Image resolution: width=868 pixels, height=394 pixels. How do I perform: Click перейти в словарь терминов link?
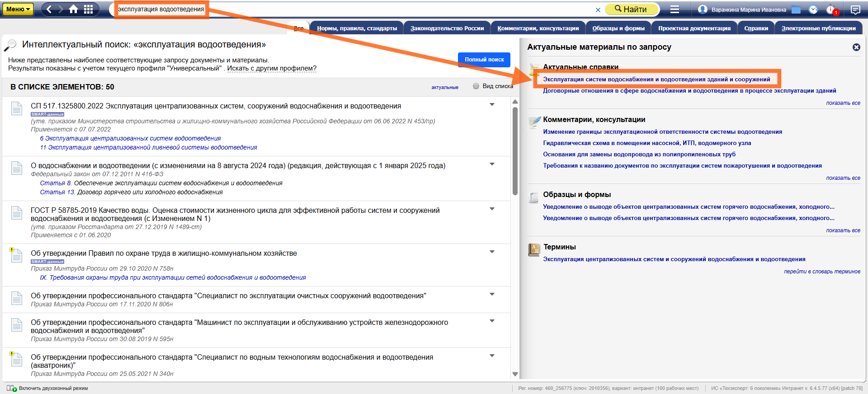822,272
